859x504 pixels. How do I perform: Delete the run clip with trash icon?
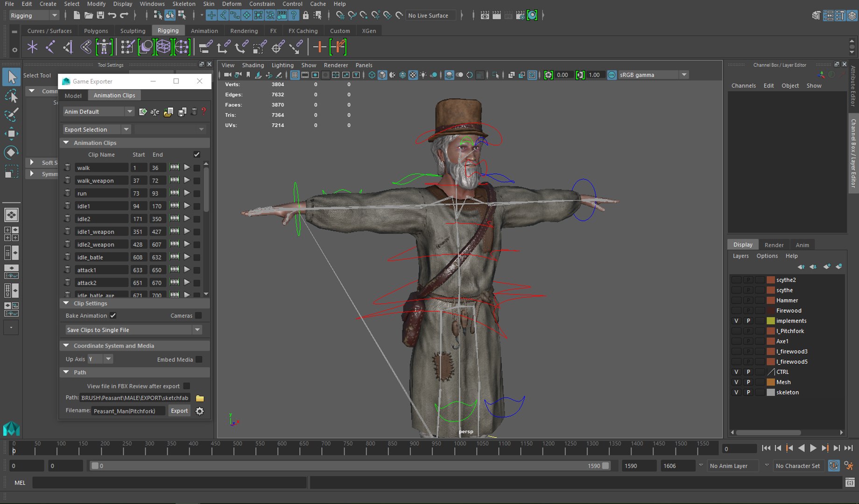(68, 193)
